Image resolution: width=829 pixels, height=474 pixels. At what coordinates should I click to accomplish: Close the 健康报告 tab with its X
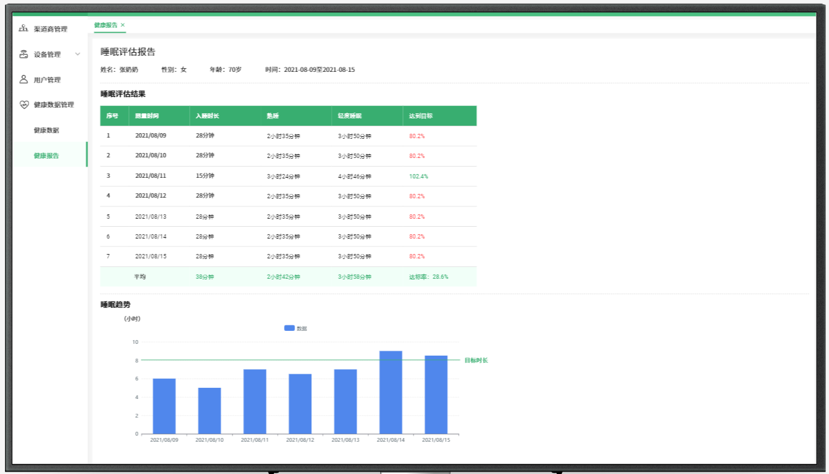point(122,25)
